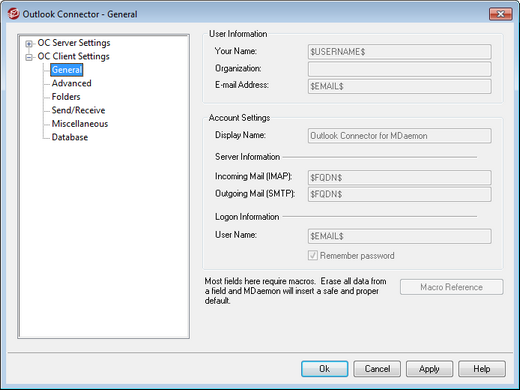Collapse the OC Client Settings node
The image size is (520, 390).
[x=29, y=57]
